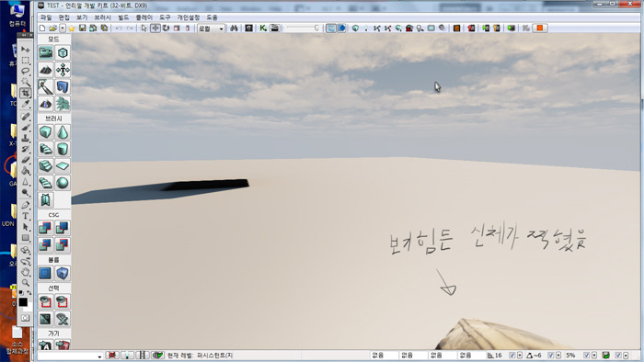
Task: Activate Camera mode in the Modes panel
Action: [46, 52]
